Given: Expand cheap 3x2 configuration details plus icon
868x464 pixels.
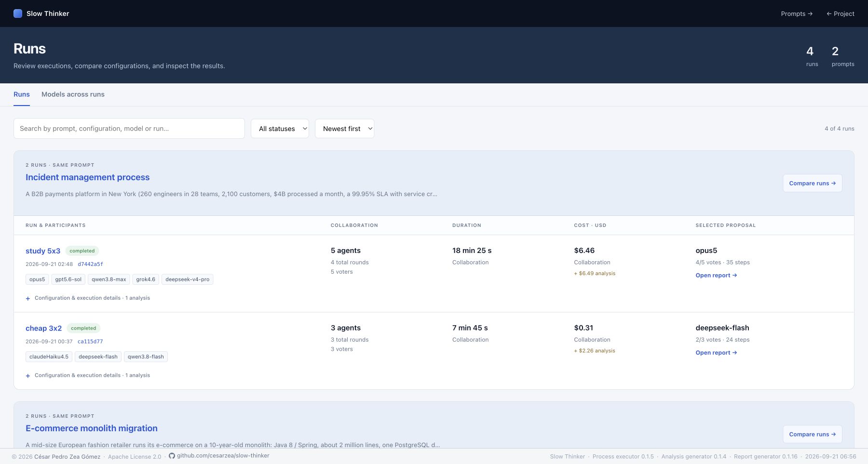Looking at the screenshot, I should pyautogui.click(x=28, y=376).
